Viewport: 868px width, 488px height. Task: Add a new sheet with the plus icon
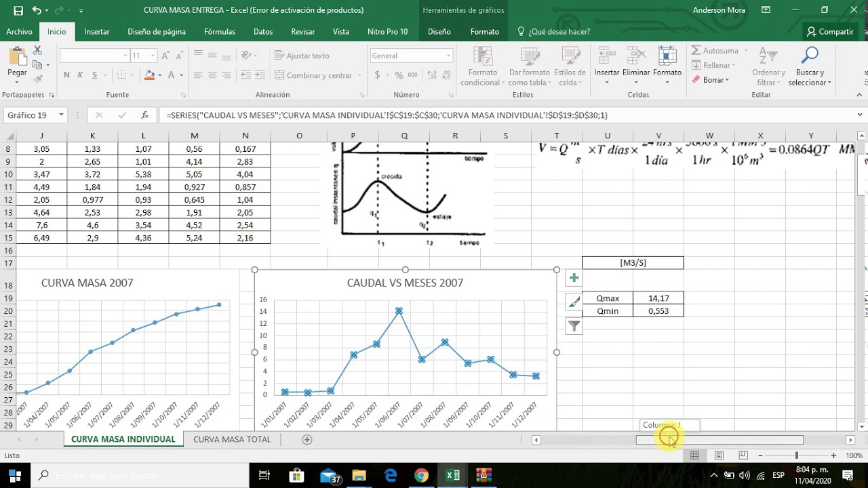tap(307, 439)
